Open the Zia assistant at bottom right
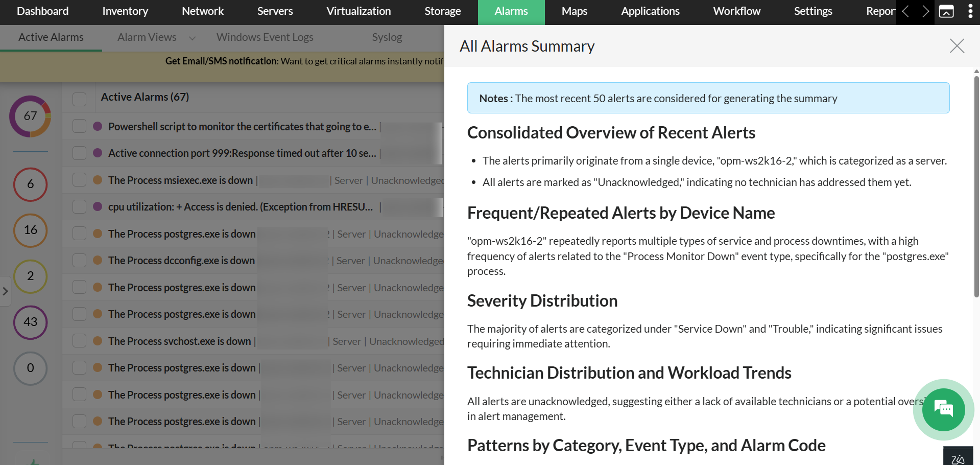Viewport: 980px width, 465px height. [958, 457]
